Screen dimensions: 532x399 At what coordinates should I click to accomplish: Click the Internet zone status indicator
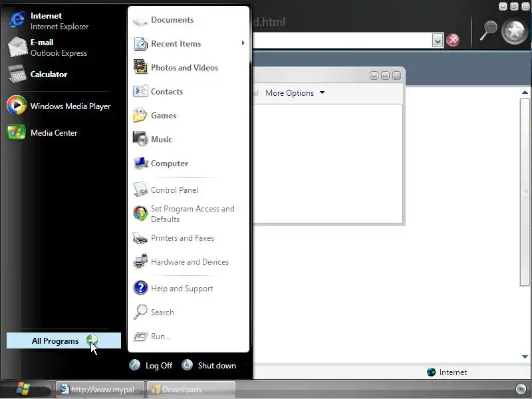pyautogui.click(x=447, y=372)
